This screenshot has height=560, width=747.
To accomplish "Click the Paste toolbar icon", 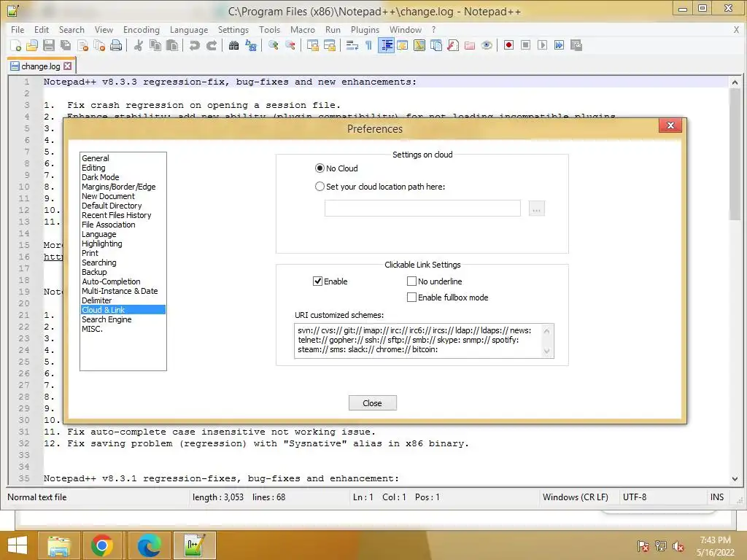I will point(172,45).
